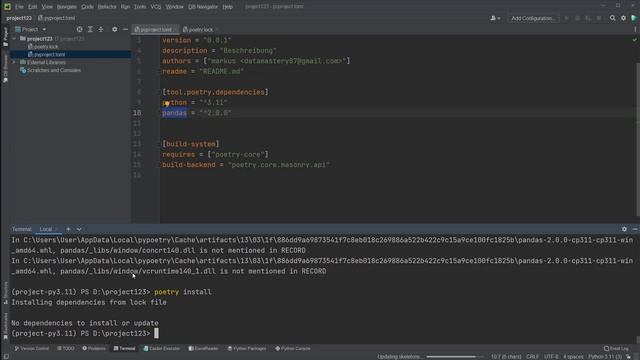Click the Stop icon in toolbar

coord(599,18)
